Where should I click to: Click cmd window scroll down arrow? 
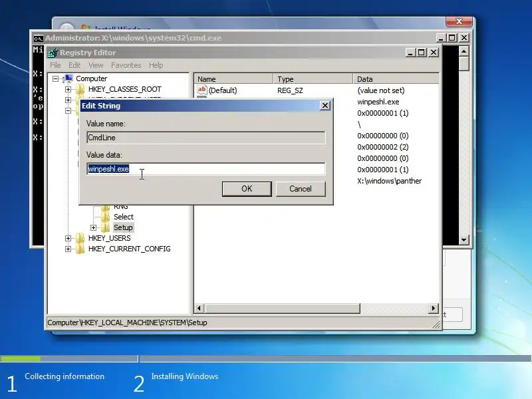tap(464, 240)
